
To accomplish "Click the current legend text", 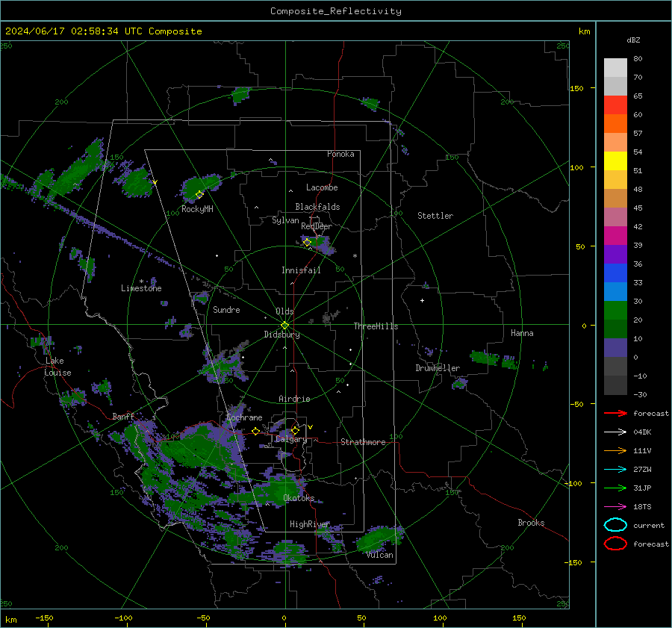I will 649,525.
